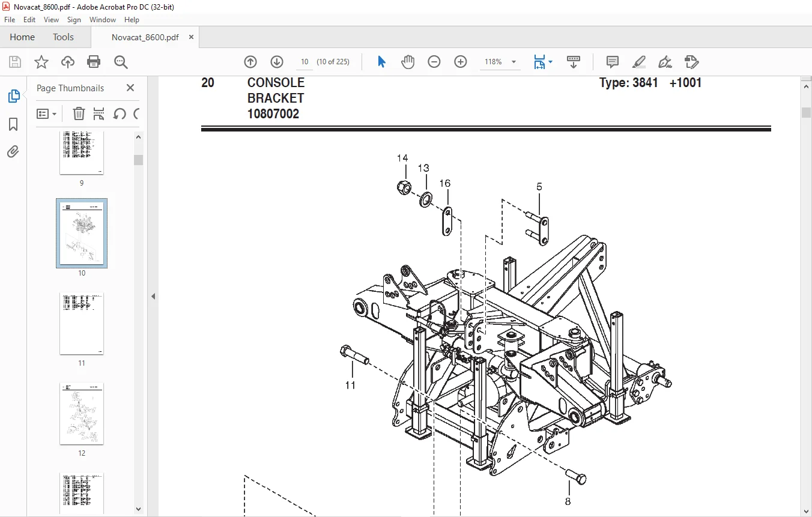Viewport: 812px width, 517px height.
Task: Open the thumbnails Options dropdown menu
Action: [x=47, y=113]
